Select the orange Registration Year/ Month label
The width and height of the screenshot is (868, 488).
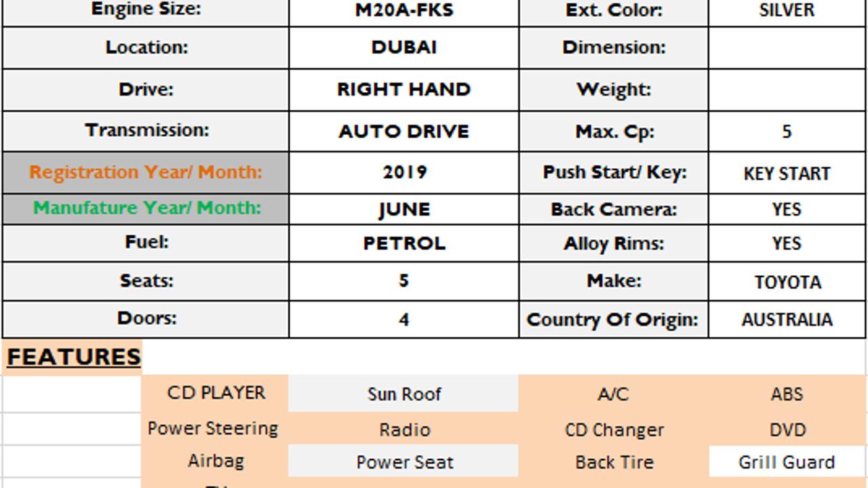click(146, 172)
